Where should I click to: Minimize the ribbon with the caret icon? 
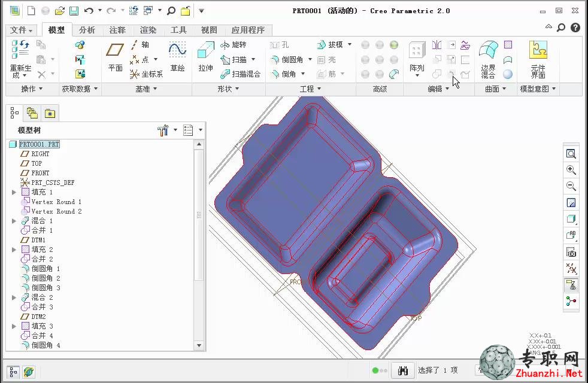[548, 26]
